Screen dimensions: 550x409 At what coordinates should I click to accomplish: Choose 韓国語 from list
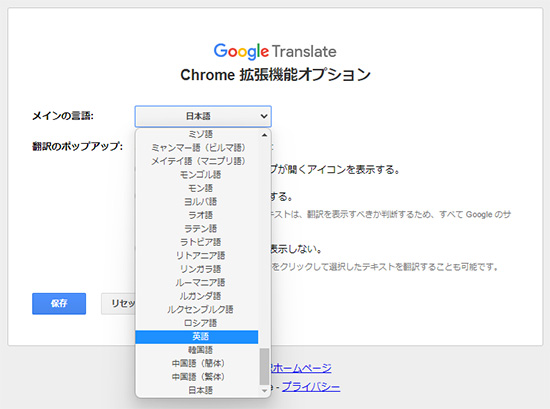pos(197,350)
